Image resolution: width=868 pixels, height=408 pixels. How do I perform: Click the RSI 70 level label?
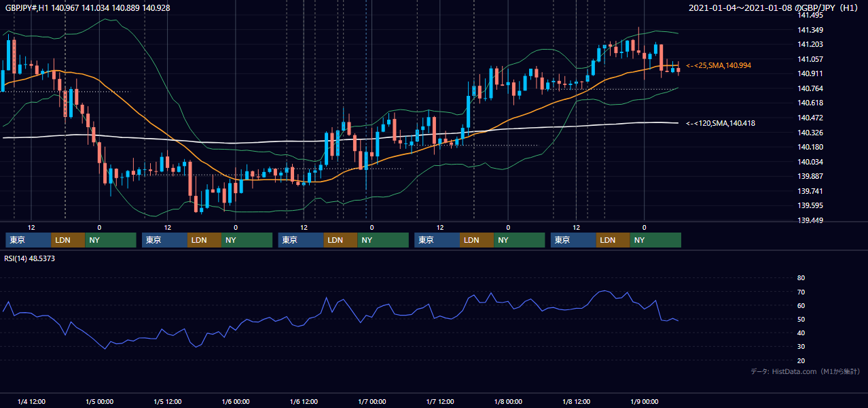coord(801,292)
